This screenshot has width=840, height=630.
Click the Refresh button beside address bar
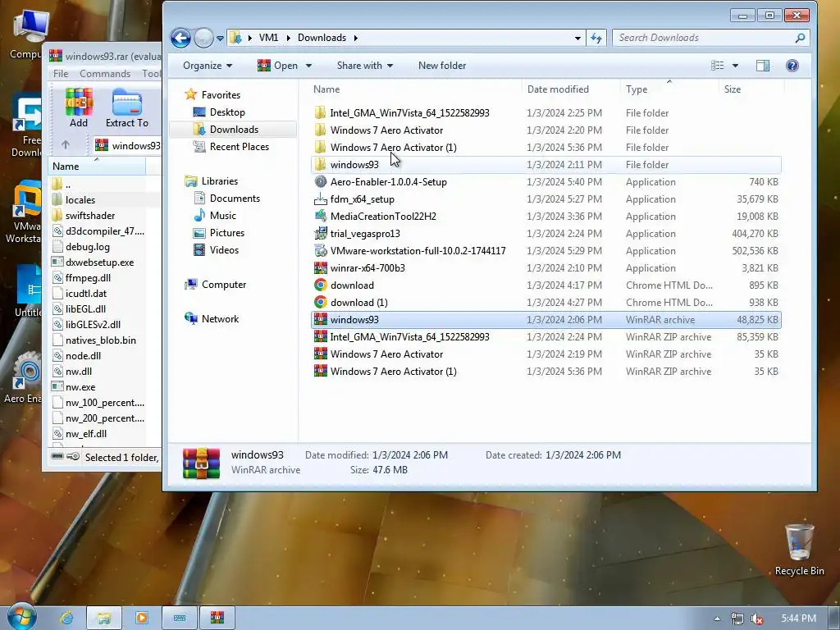point(596,38)
